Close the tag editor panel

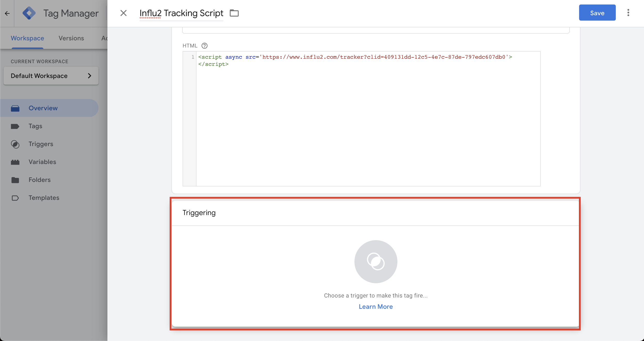pyautogui.click(x=123, y=13)
